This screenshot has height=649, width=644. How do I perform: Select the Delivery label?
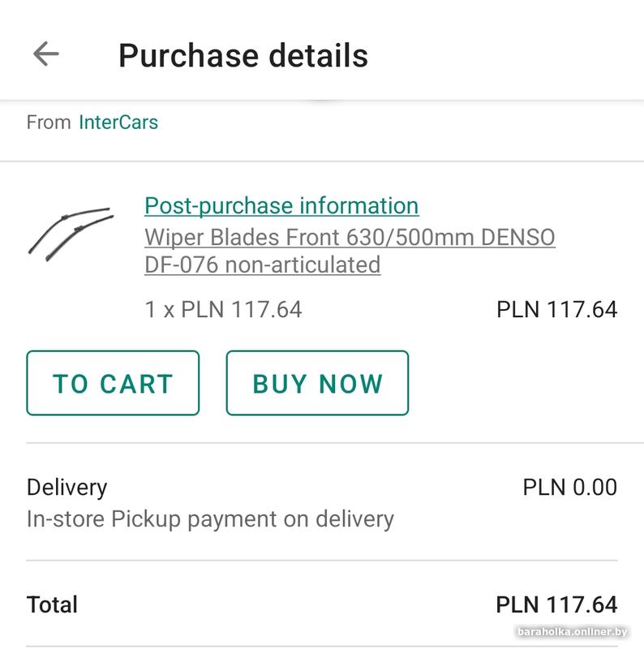[x=67, y=488]
